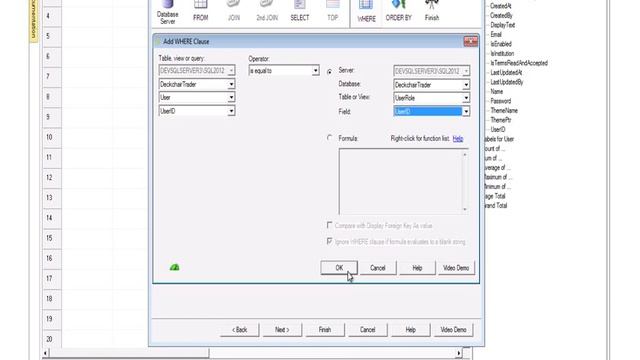640x360 pixels.
Task: Select the LastUpdatedAt field in tree
Action: (506, 72)
